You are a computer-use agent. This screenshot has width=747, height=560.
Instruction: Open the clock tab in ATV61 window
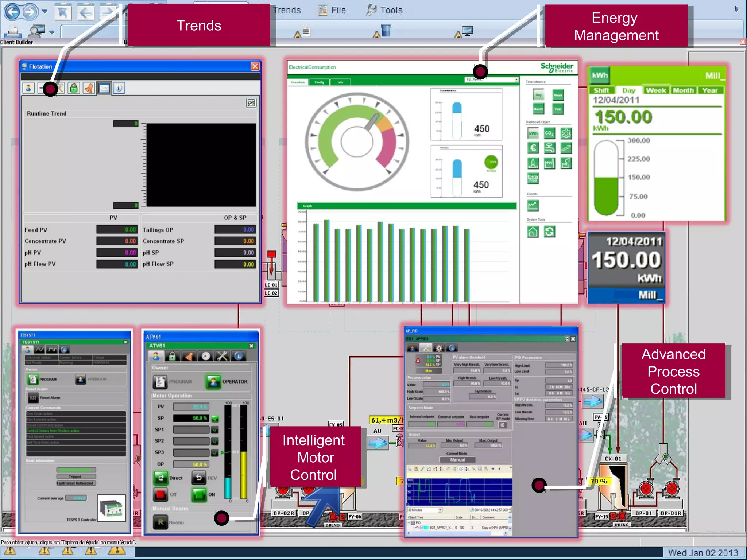206,356
